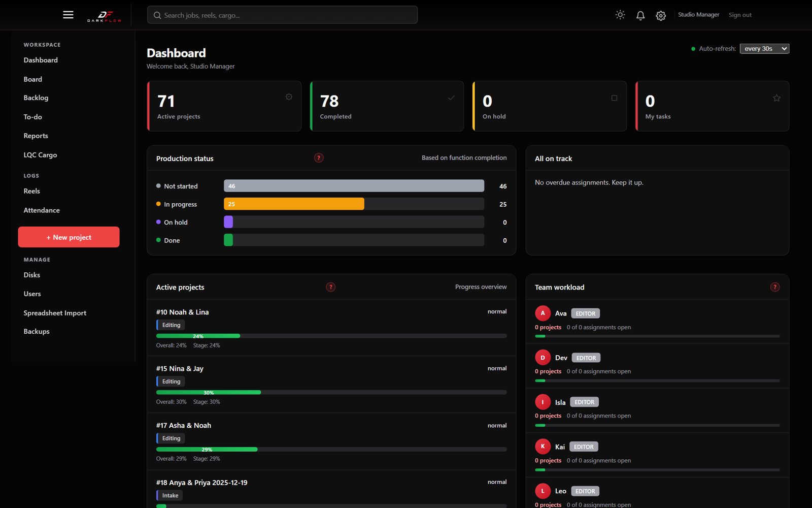Open Disks management page

click(x=32, y=275)
